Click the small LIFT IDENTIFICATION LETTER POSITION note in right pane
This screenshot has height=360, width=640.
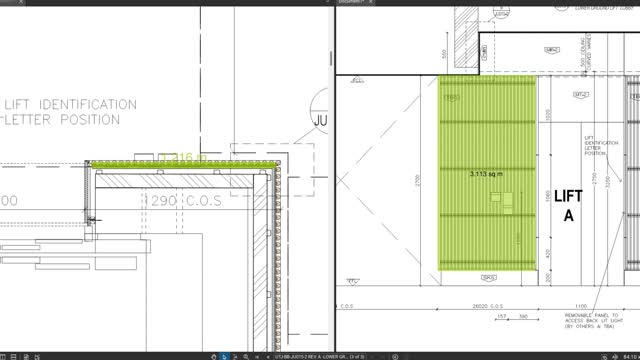point(601,145)
